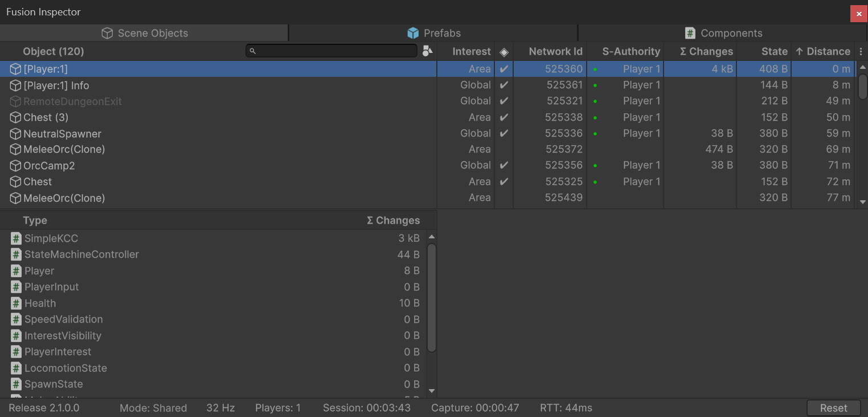The image size is (868, 417).
Task: Click the object list scroll-down arrow
Action: 862,202
